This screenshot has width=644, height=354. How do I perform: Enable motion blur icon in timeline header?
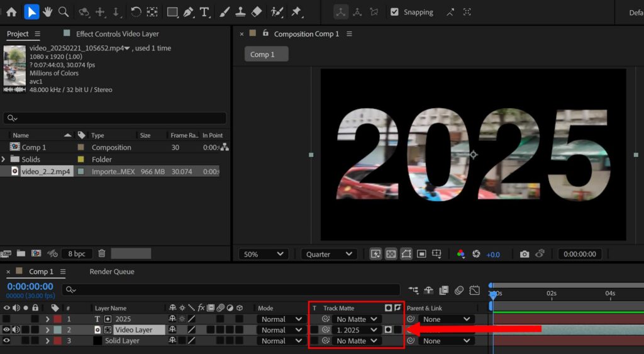coord(459,290)
